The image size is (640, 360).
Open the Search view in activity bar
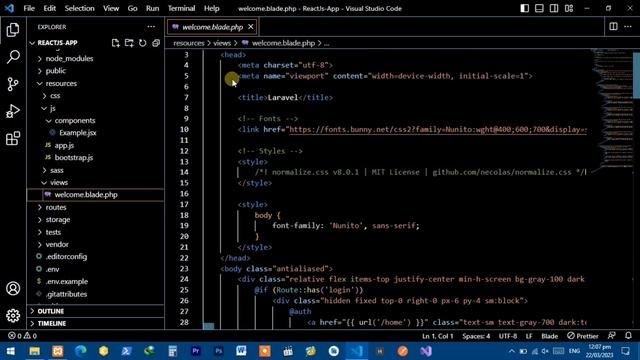pos(13,57)
